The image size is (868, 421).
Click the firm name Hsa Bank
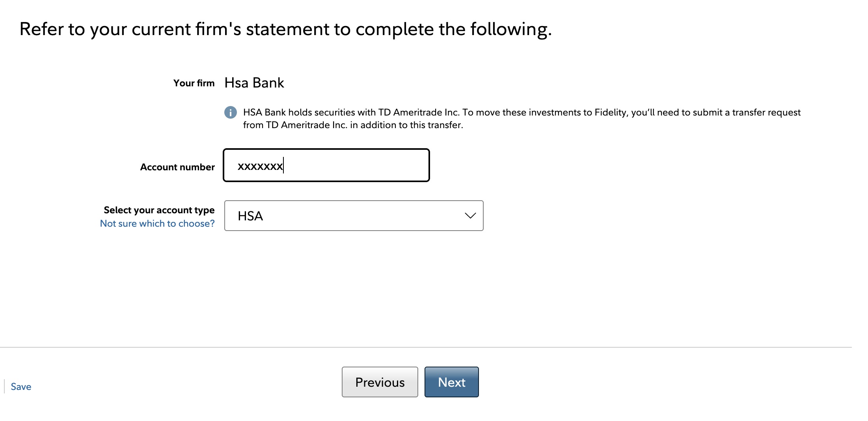point(254,82)
